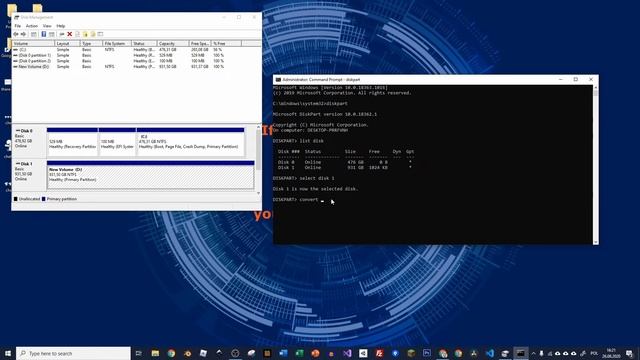Click the yellow folder icon beside the red X

click(x=85, y=34)
